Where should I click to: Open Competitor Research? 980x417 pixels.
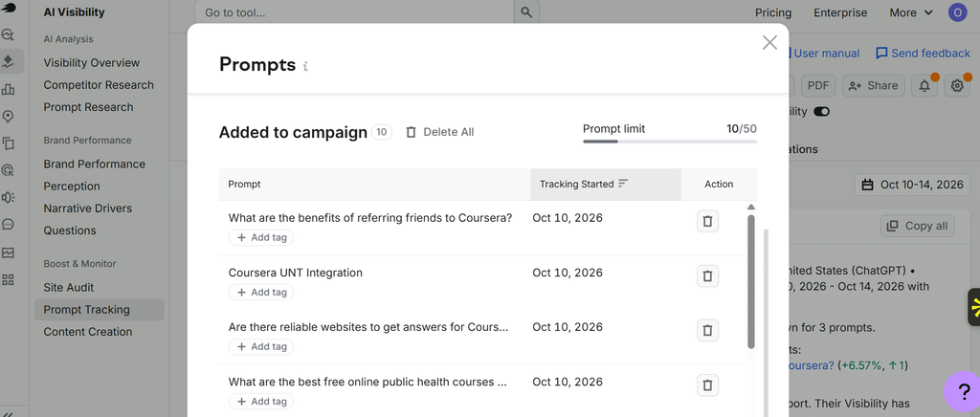click(x=99, y=85)
